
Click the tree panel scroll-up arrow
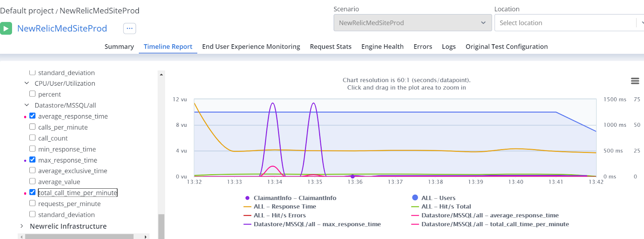(x=161, y=74)
